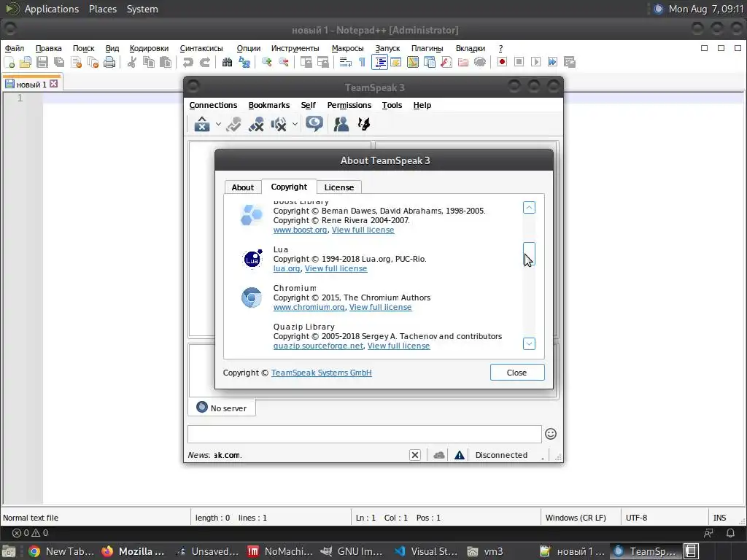Open the lua.org link
The image size is (747, 560).
pos(287,268)
